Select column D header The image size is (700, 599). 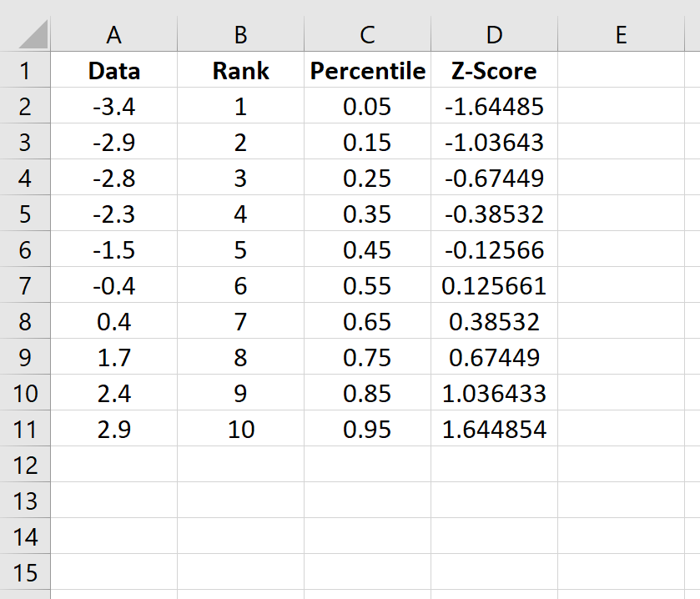[x=494, y=35]
